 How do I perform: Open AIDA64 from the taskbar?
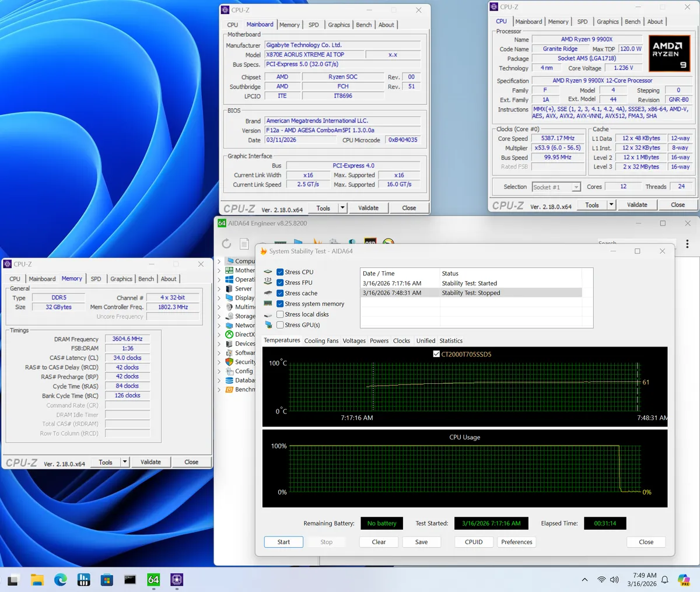[x=153, y=579]
